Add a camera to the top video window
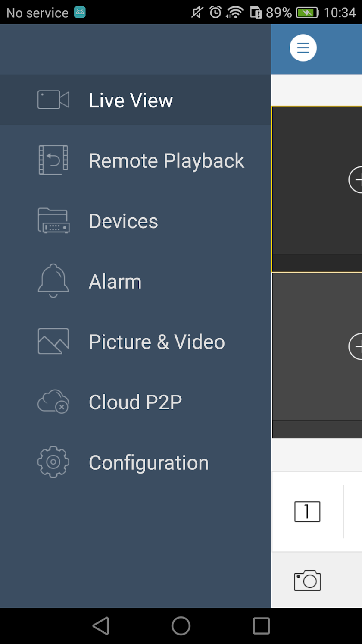This screenshot has height=644, width=362. (x=356, y=180)
